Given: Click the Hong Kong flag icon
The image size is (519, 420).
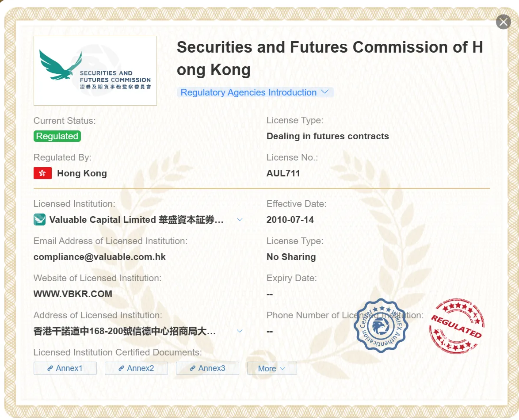Looking at the screenshot, I should click(42, 173).
